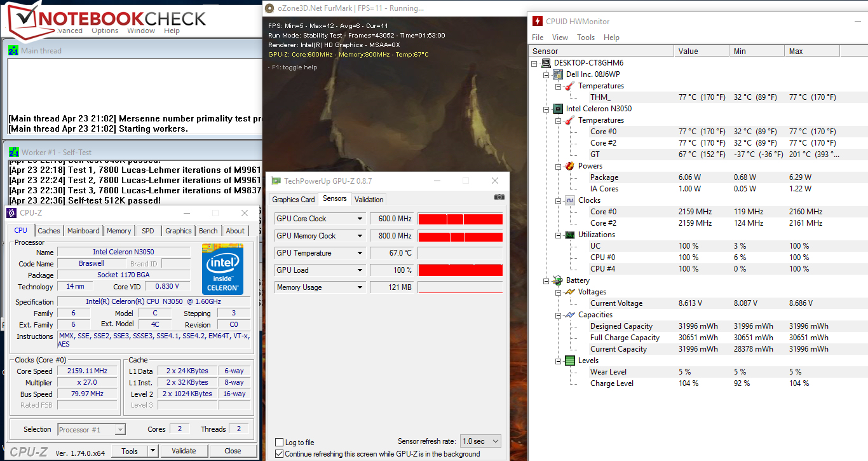Click the GPU Memory Clock red history graph
The image size is (868, 461).
click(x=460, y=236)
